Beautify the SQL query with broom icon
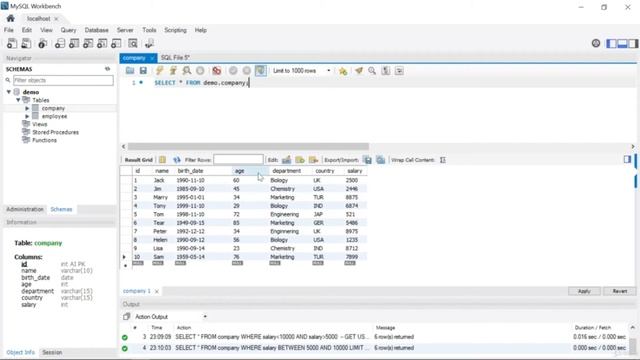 pos(359,71)
